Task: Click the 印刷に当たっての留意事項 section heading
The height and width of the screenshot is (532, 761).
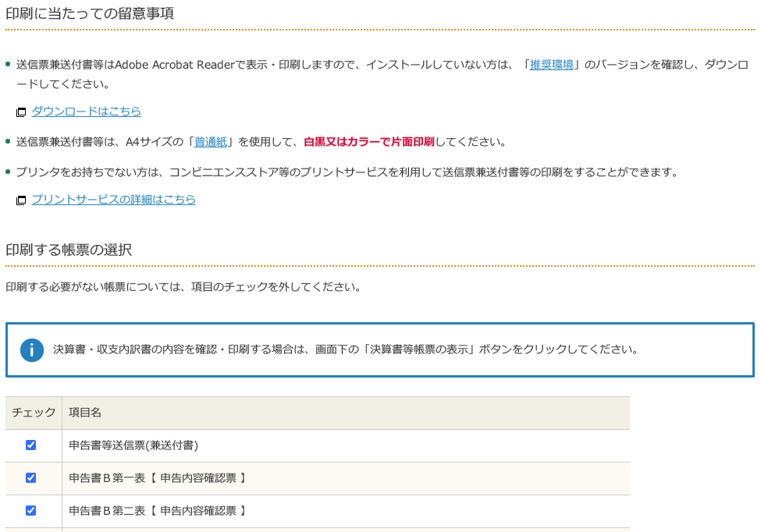Action: point(88,13)
